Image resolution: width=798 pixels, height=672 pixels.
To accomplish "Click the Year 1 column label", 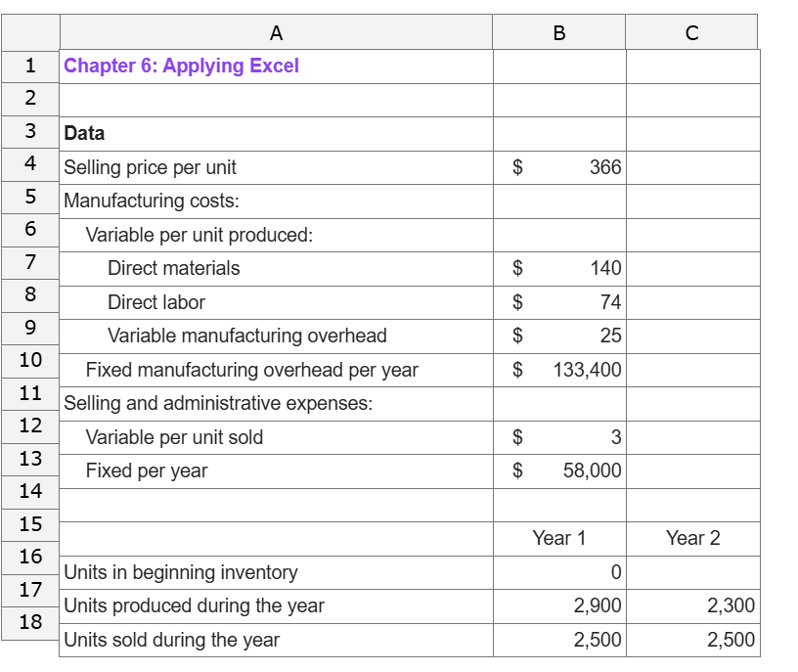I will pyautogui.click(x=557, y=537).
